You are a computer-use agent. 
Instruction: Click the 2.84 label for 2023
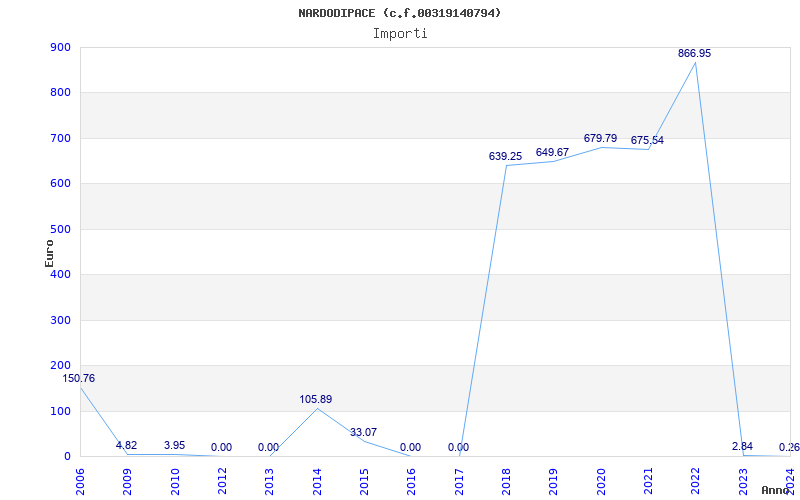[742, 445]
